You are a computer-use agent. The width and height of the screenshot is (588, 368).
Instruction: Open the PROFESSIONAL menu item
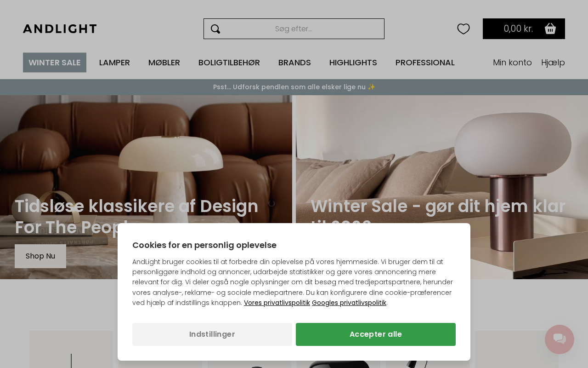(x=425, y=63)
